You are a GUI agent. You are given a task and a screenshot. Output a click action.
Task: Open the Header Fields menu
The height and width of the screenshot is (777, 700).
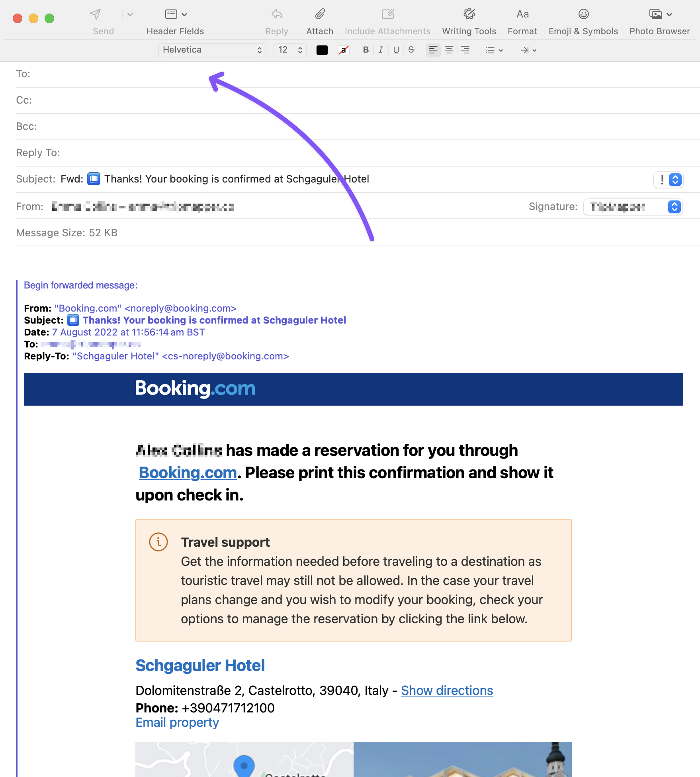click(176, 14)
